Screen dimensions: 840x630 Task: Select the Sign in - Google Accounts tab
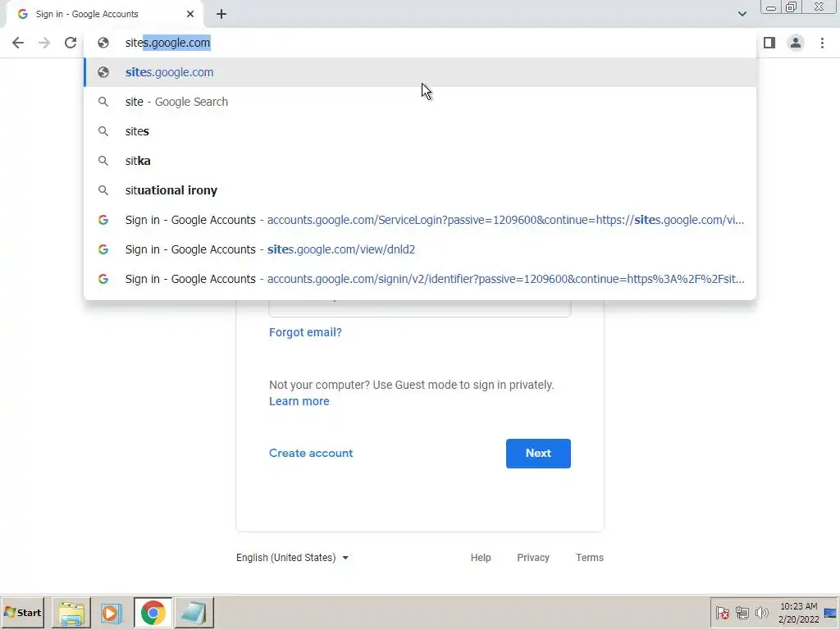click(x=104, y=15)
